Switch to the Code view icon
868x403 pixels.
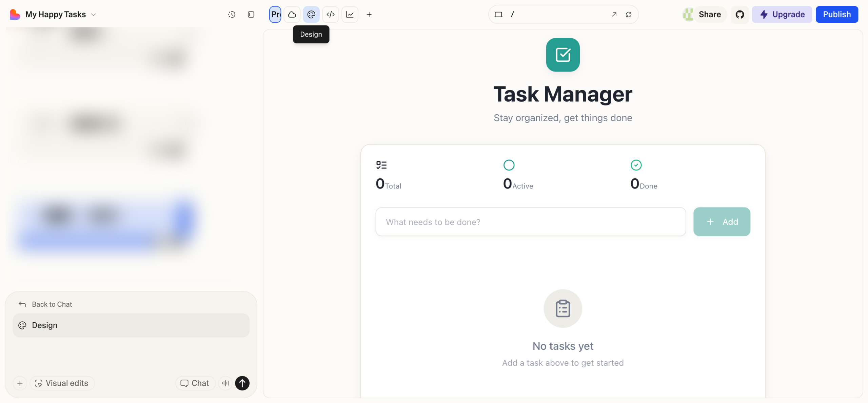coord(331,15)
